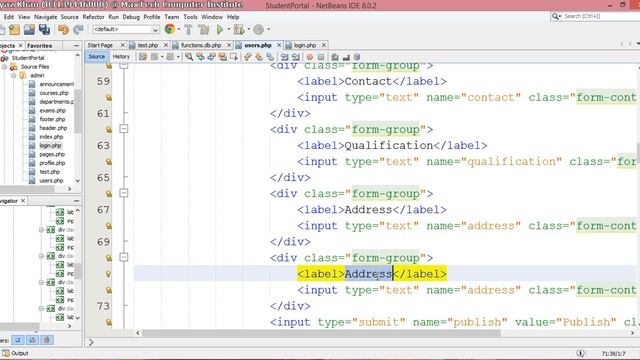Open the Start Page tab
The image size is (640, 360).
click(x=100, y=45)
